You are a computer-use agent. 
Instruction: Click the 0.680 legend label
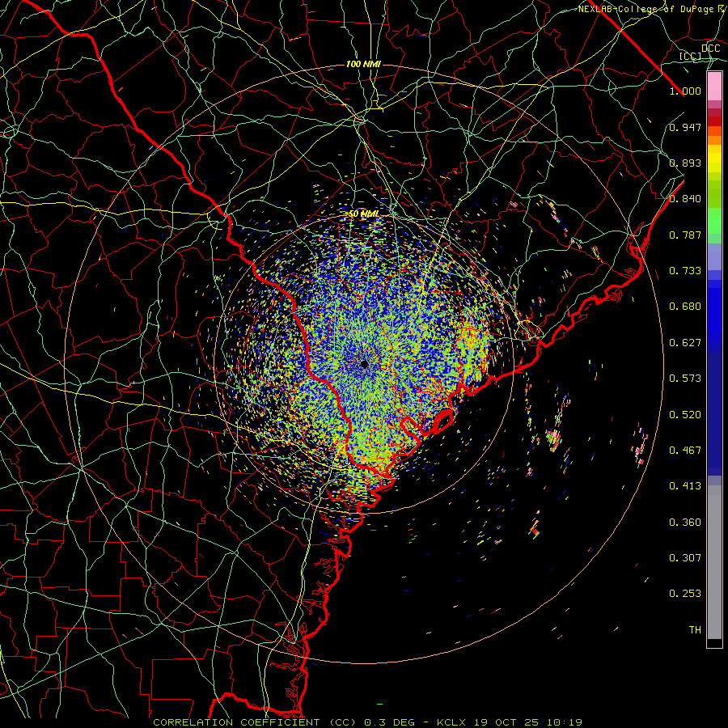pos(685,307)
